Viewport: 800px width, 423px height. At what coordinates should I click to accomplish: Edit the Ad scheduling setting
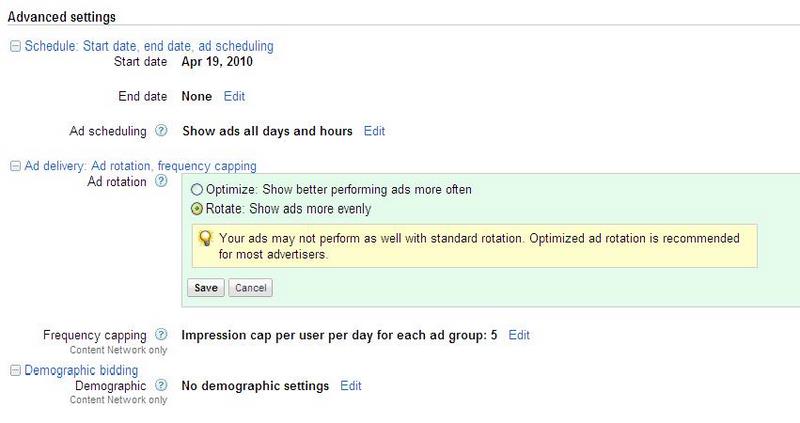[x=374, y=131]
